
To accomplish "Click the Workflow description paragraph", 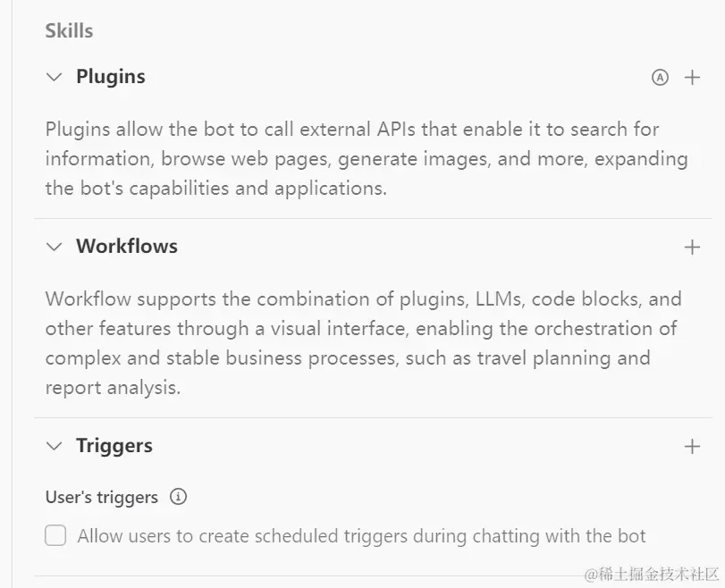I will pyautogui.click(x=362, y=343).
